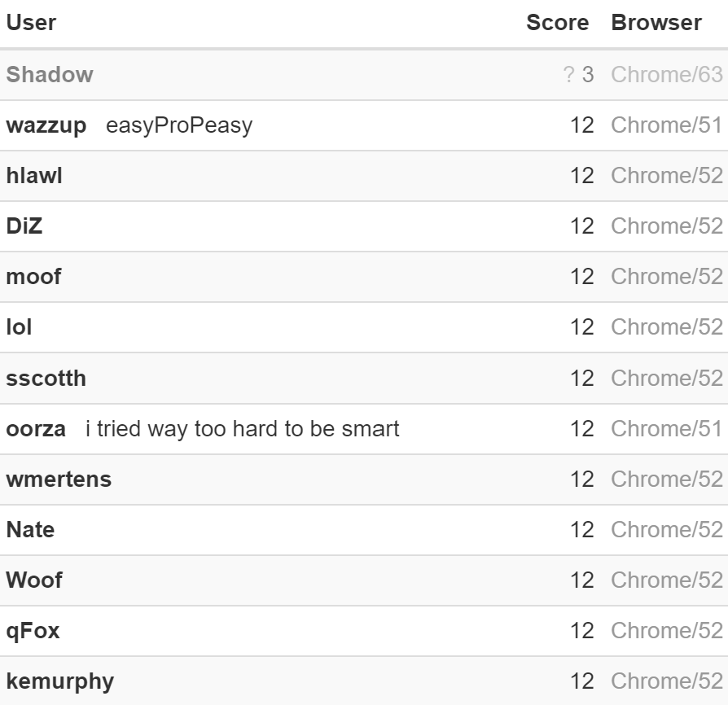Select the wazzup username

coord(46,126)
